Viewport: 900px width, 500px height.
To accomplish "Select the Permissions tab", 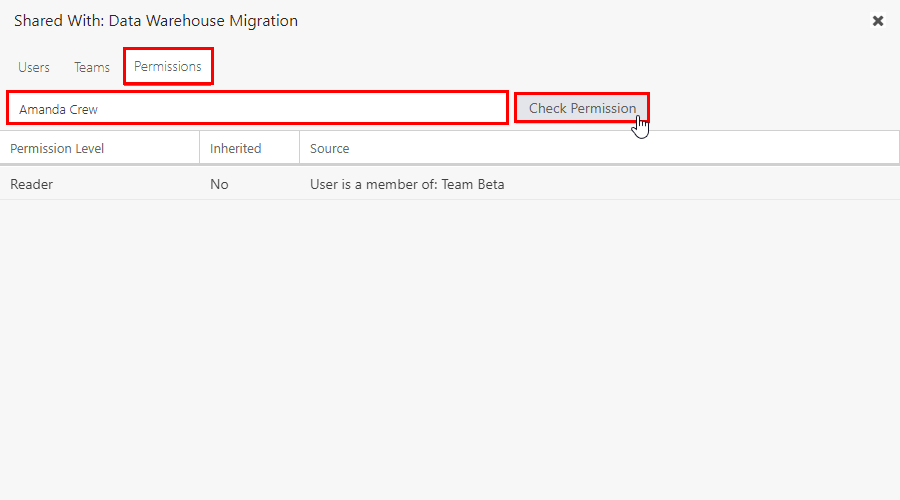I will (x=168, y=67).
